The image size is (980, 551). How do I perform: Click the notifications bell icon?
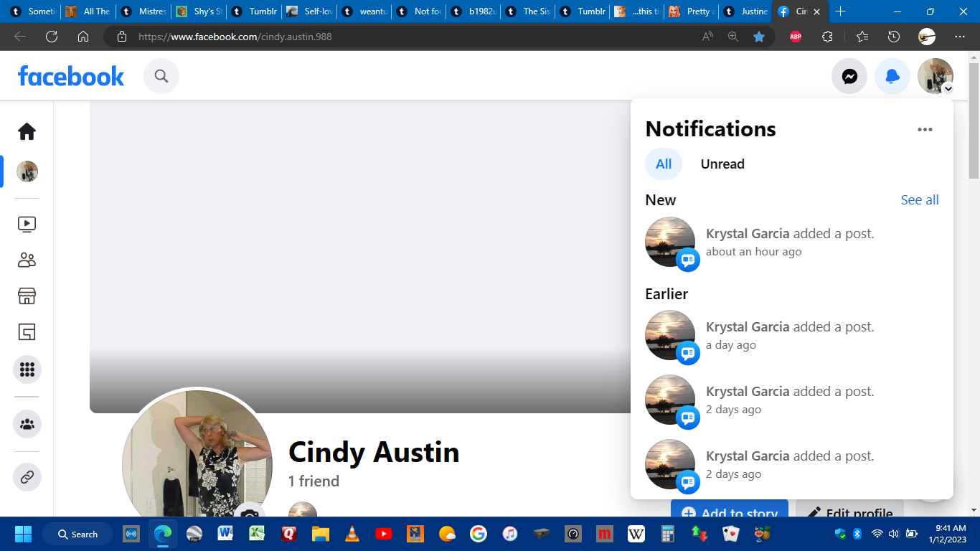[x=892, y=76]
